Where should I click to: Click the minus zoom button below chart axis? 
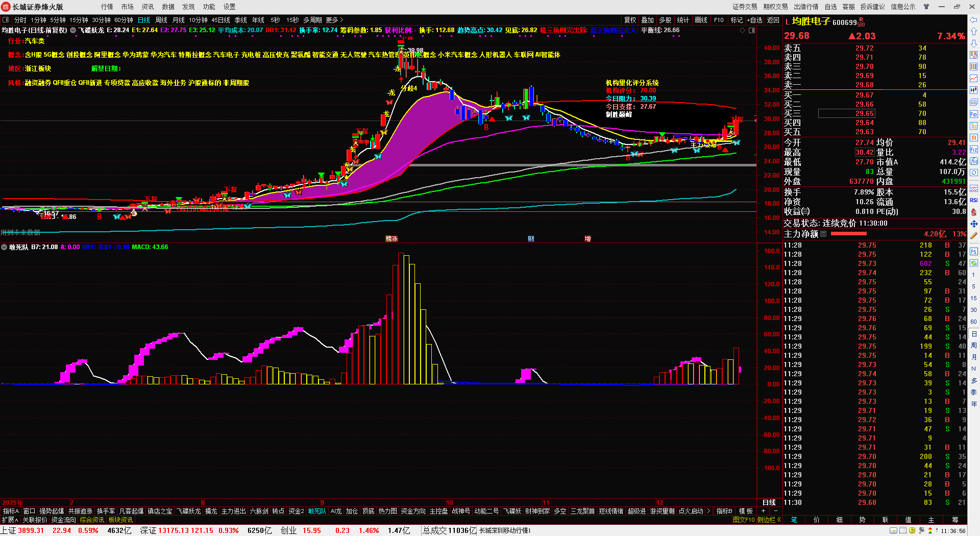pyautogui.click(x=776, y=511)
